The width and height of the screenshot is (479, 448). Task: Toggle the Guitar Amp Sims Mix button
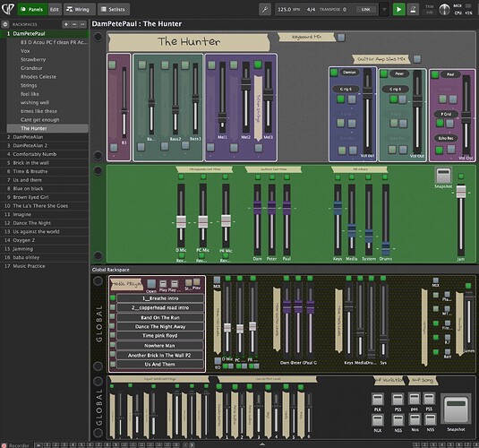coord(417,59)
